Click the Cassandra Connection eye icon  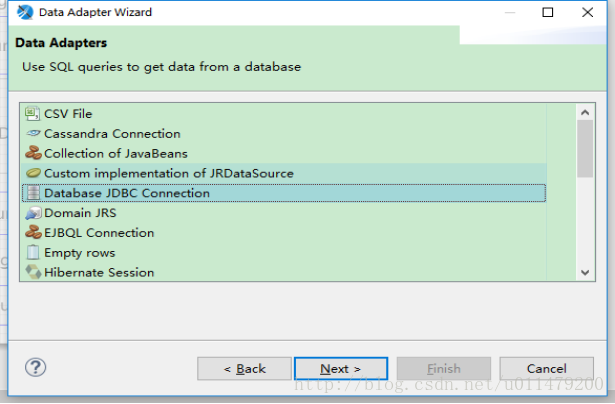pos(33,133)
